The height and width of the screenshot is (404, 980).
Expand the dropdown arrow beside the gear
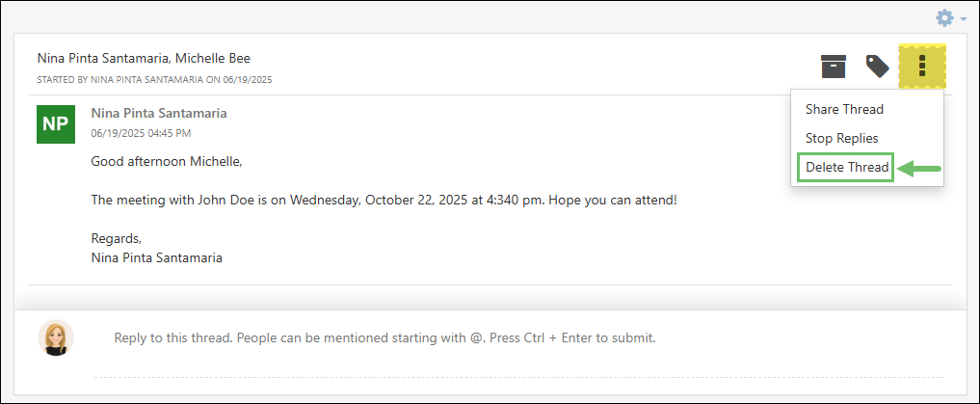963,19
